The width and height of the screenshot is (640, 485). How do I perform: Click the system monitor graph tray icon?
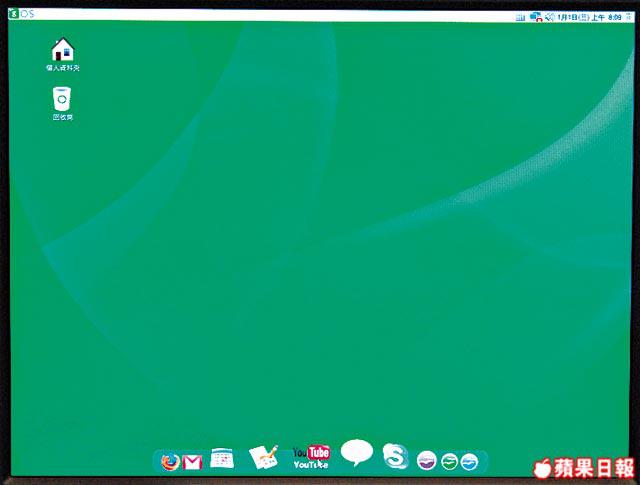point(520,17)
